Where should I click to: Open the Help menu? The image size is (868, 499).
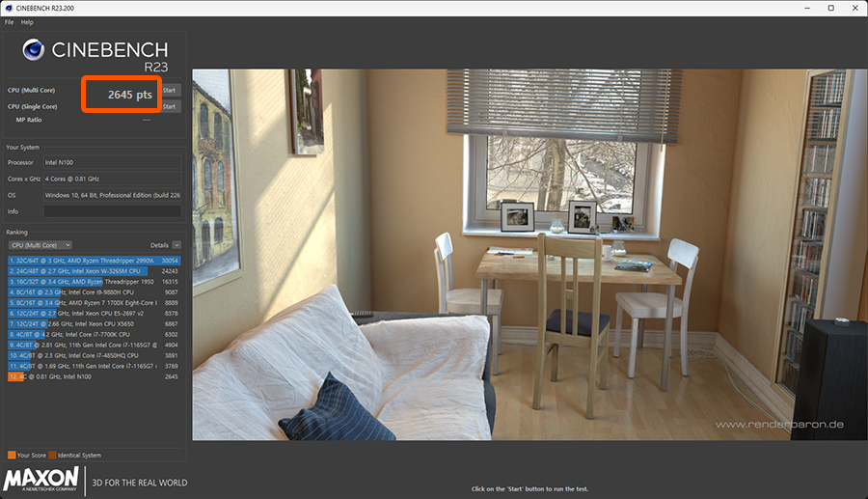(27, 22)
